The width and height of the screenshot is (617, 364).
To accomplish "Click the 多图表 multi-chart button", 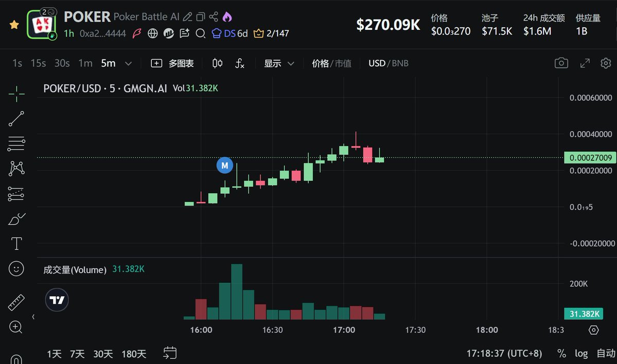I will point(173,63).
